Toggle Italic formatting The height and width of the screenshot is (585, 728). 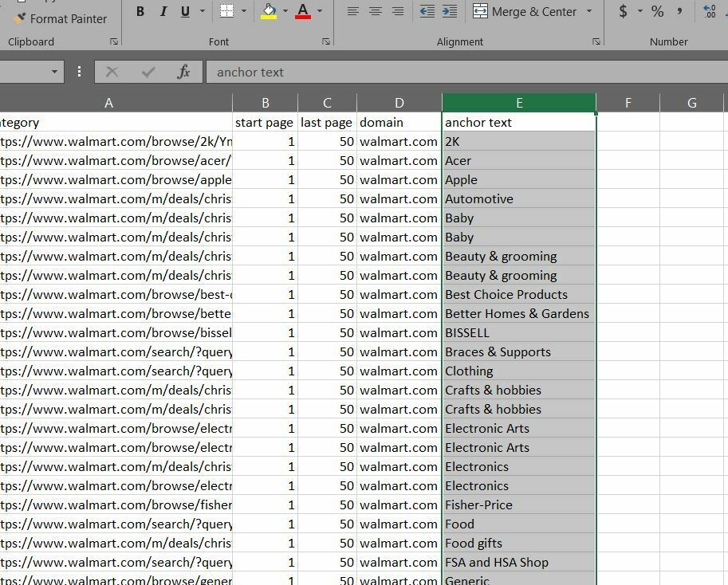pyautogui.click(x=163, y=11)
